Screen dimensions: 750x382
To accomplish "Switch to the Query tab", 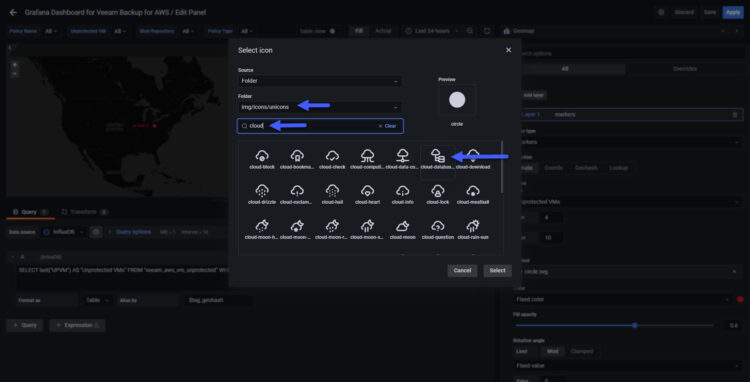I will click(x=30, y=212).
